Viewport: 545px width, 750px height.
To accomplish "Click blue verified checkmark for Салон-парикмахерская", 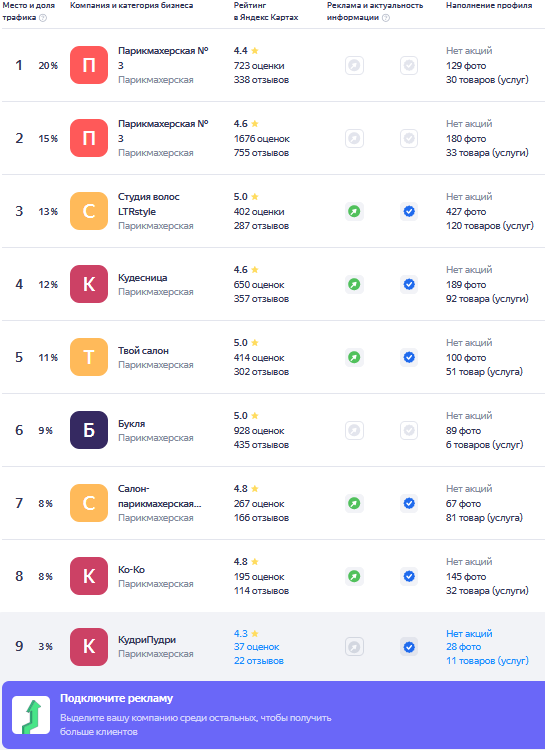I will coord(409,503).
